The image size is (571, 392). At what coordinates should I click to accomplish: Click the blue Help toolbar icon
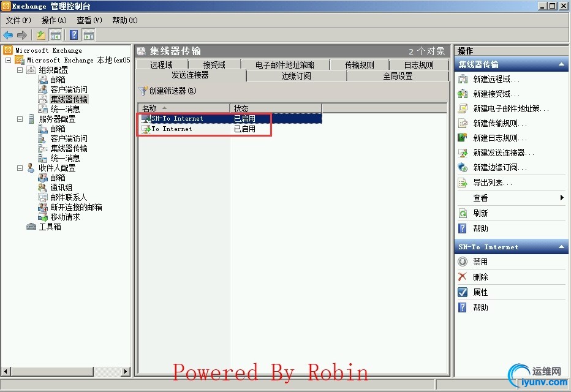(x=74, y=35)
